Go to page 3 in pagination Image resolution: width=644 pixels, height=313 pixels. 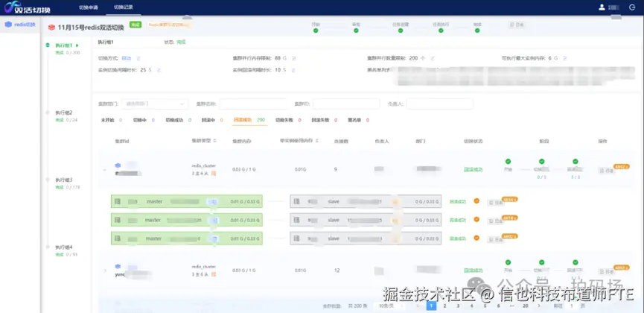(458, 306)
